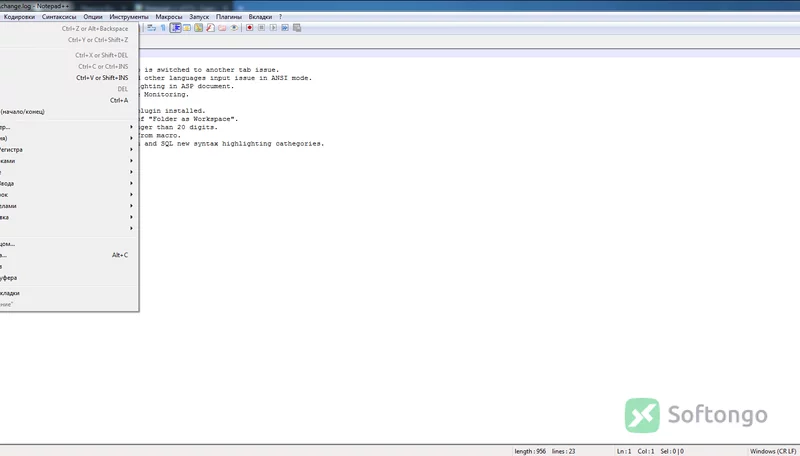Image resolution: width=800 pixels, height=456 pixels.
Task: Open the Опции menu
Action: click(x=93, y=17)
